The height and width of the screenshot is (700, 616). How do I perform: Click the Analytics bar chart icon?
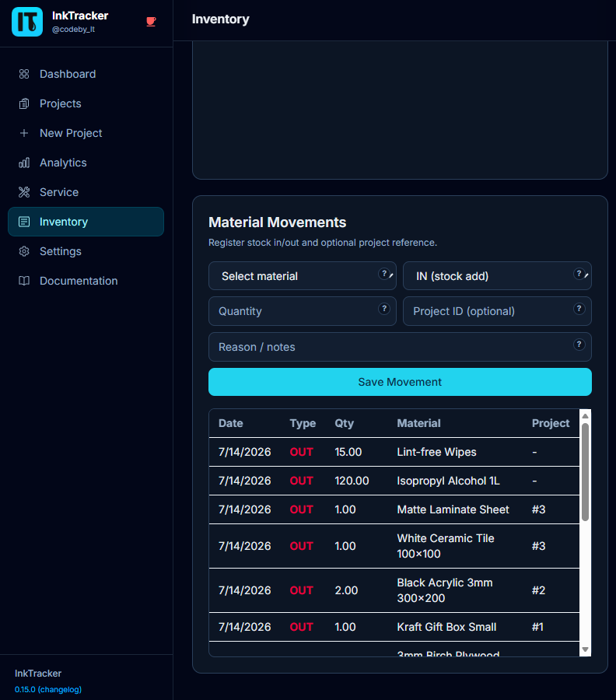(x=24, y=163)
